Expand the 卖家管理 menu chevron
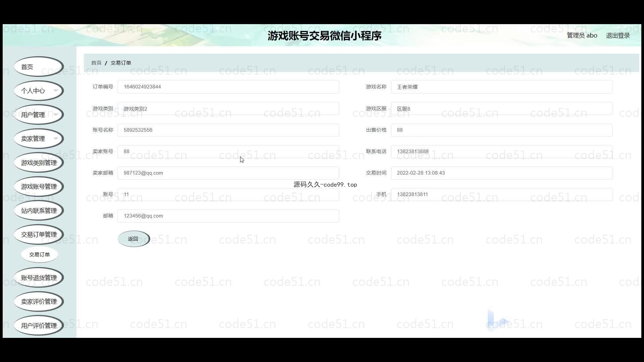This screenshot has height=362, width=644. [x=56, y=138]
